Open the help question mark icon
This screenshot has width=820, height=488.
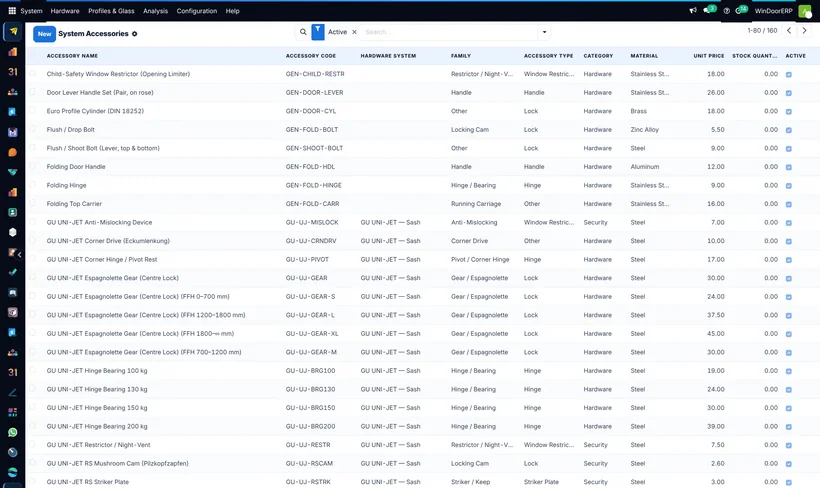click(726, 10)
